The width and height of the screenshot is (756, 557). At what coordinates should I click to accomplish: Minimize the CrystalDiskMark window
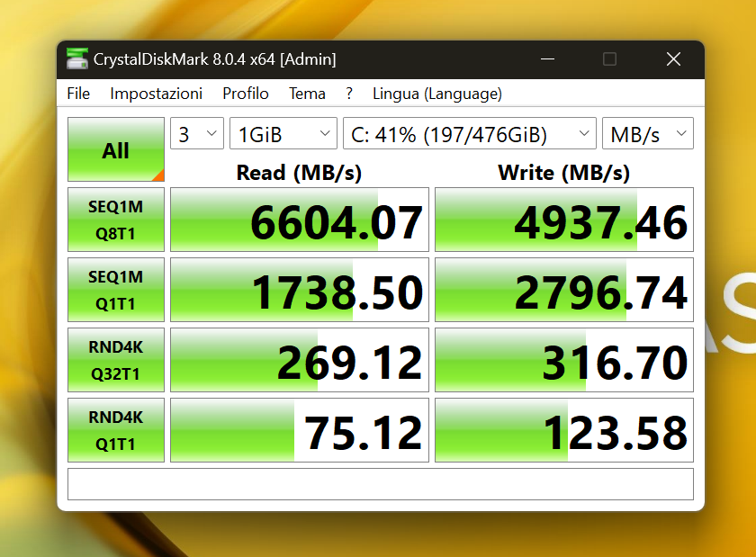[547, 59]
